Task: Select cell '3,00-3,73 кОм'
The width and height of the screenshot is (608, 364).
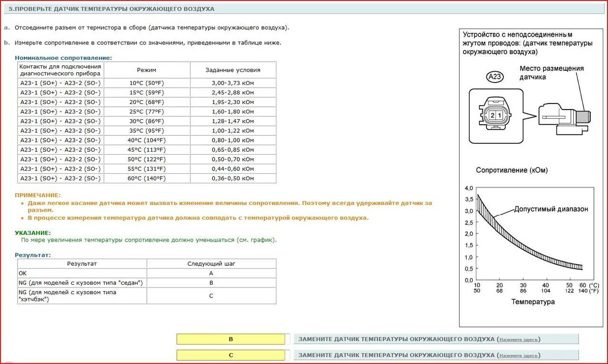Action: 233,83
